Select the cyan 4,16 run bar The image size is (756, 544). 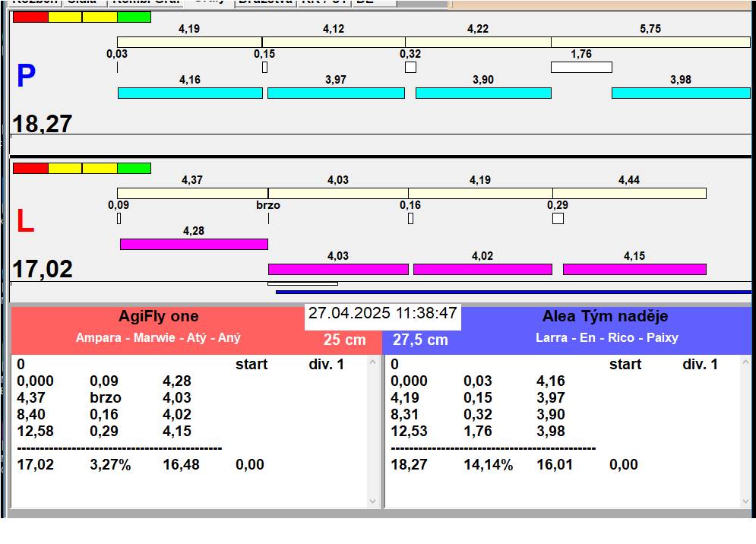pos(190,93)
